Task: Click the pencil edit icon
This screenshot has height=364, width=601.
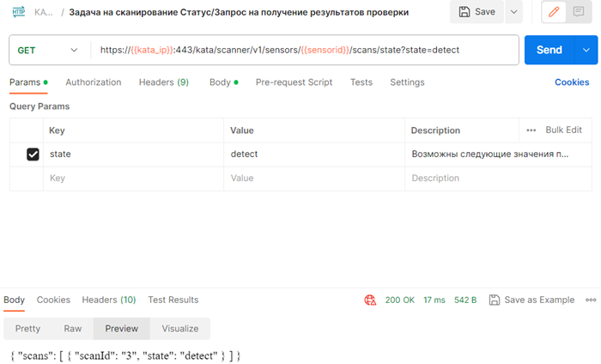Action: point(554,12)
